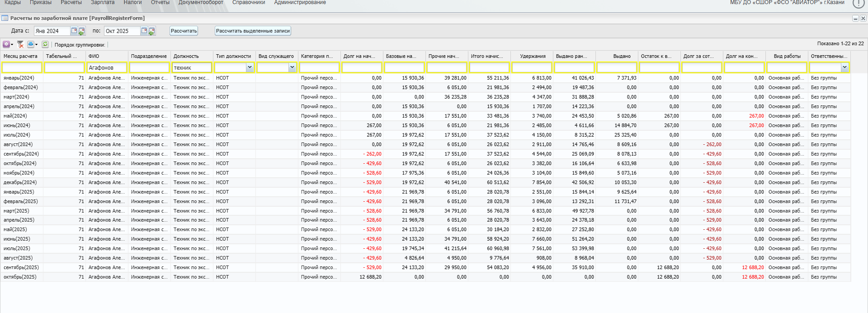Open calendar picker for the 'Дата с' field
868x313 pixels.
pos(74,31)
